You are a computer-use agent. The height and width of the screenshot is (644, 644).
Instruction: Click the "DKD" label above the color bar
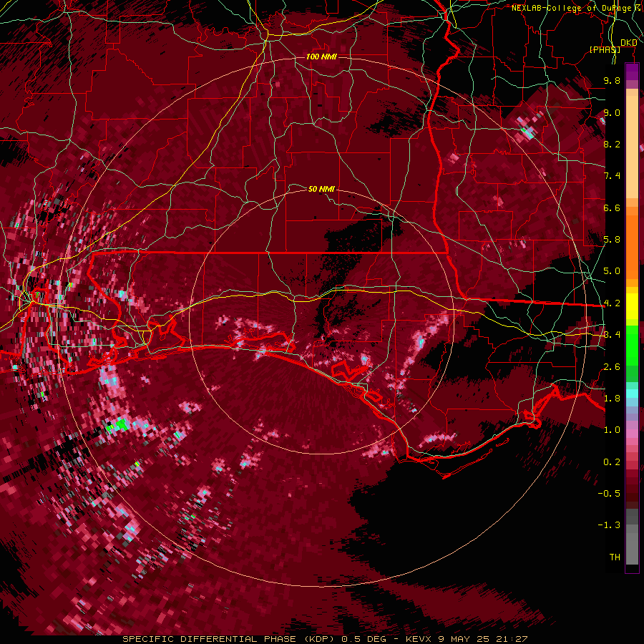(x=628, y=43)
